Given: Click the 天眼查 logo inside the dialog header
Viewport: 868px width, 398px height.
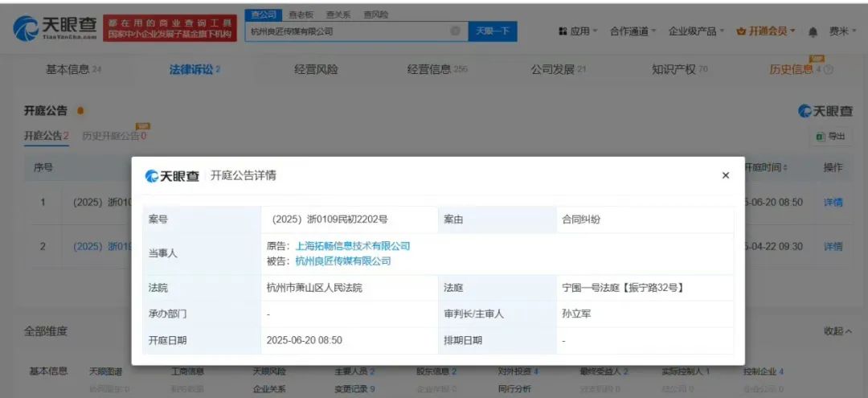Looking at the screenshot, I should [x=172, y=176].
